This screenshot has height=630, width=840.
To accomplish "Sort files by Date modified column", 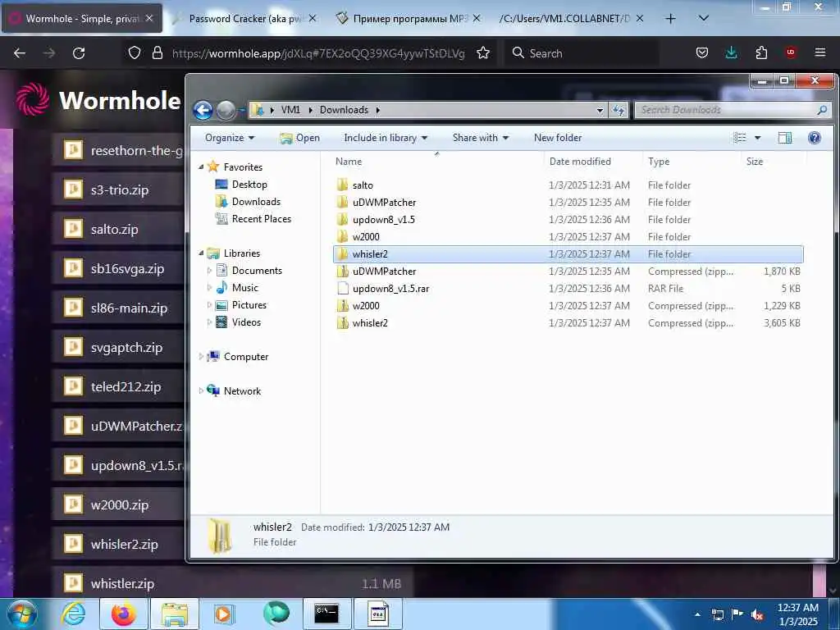I will (593, 162).
